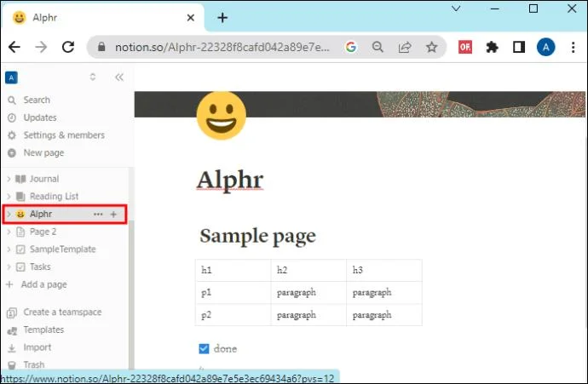Open the zoom magnifier in address bar
Screen dimensions: 588x384
pyautogui.click(x=378, y=47)
